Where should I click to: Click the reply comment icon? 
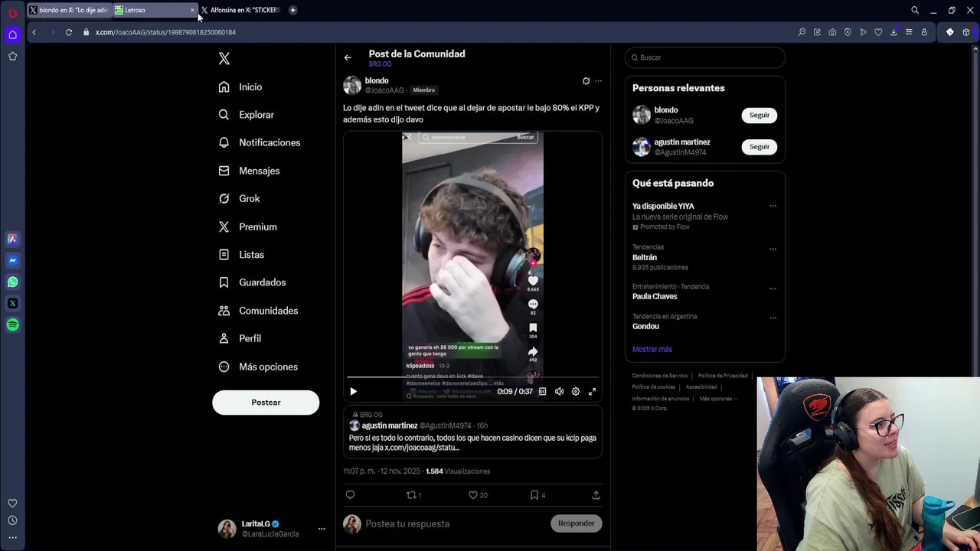click(x=350, y=495)
